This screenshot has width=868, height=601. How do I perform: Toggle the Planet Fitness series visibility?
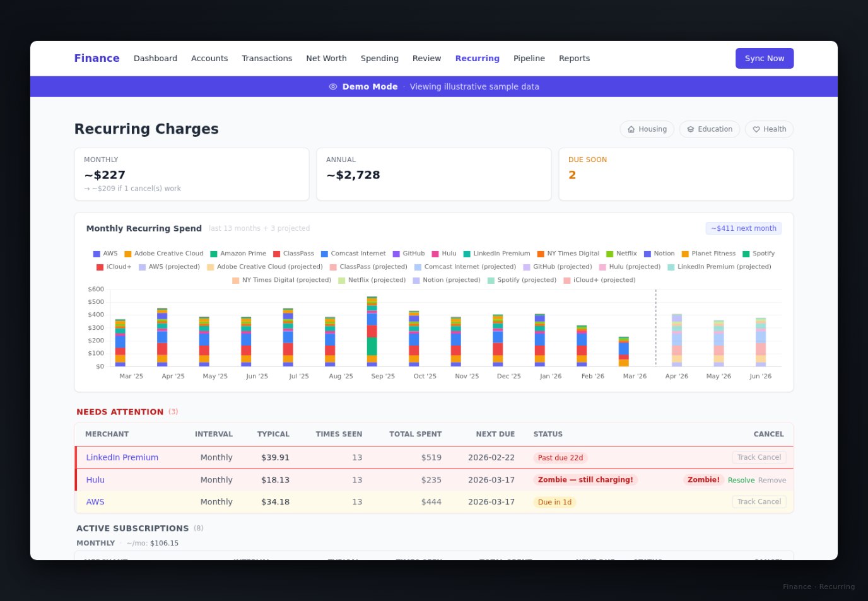coord(685,253)
